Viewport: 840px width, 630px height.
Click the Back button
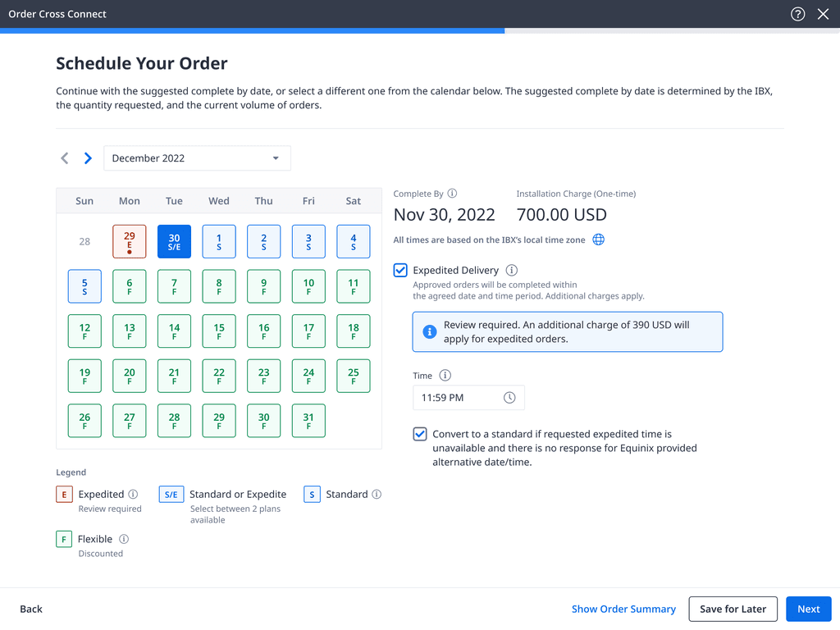click(31, 609)
